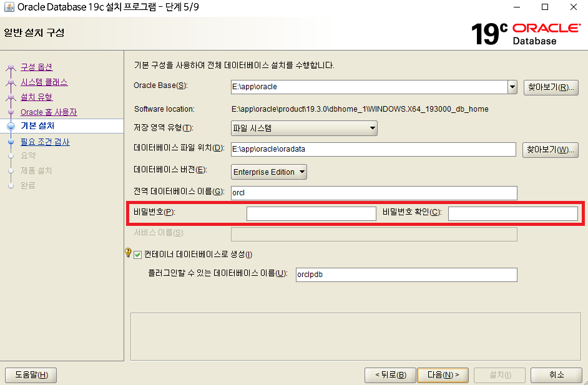Viewport: 588px width, 385px height.
Task: Expand the 저장 영역 유형 dropdown
Action: pyautogui.click(x=304, y=128)
